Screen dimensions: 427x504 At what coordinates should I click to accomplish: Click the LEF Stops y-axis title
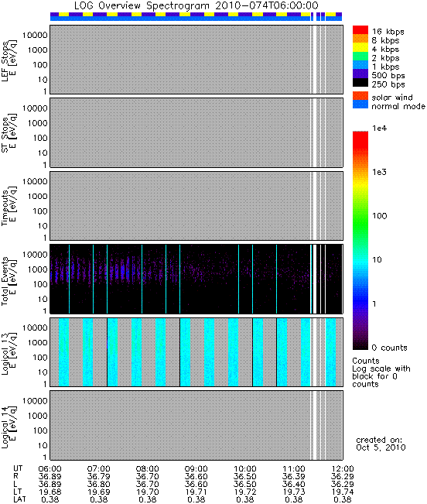(9, 61)
